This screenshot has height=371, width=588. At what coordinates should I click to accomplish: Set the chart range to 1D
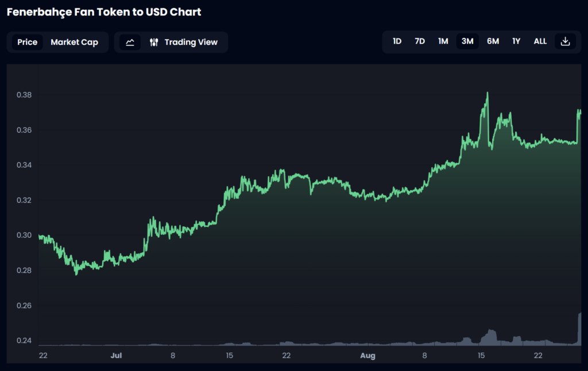(x=397, y=41)
